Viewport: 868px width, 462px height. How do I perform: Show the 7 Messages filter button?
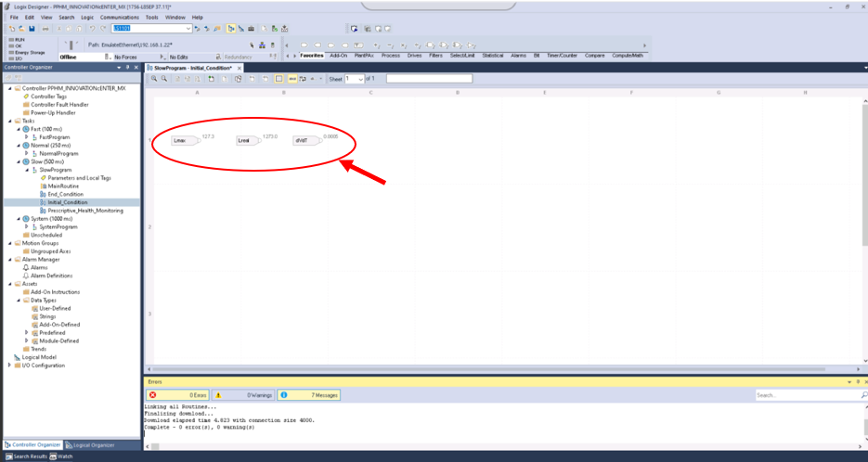(x=308, y=395)
